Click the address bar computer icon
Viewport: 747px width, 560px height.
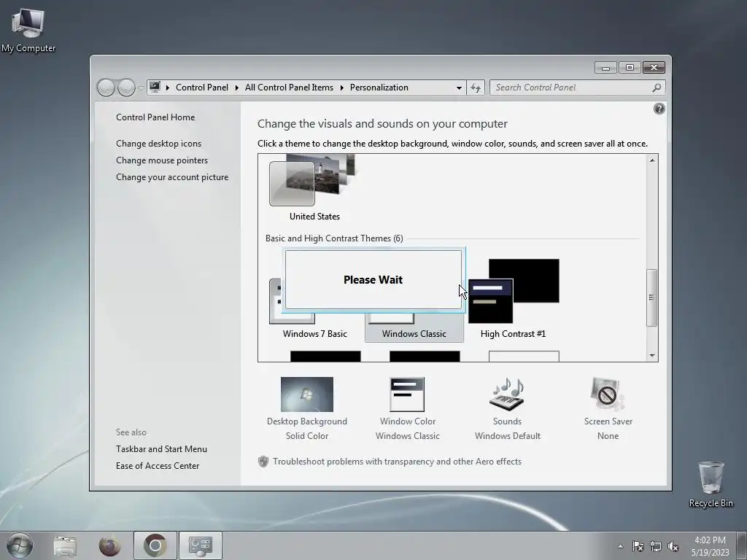155,87
